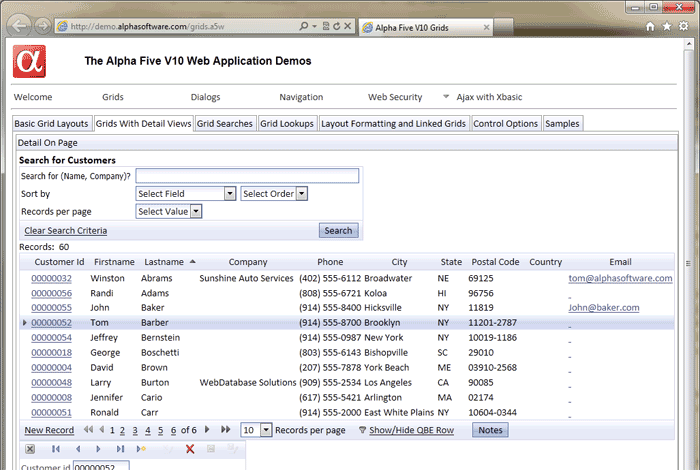Go to page 6 of the grid

coord(173,430)
